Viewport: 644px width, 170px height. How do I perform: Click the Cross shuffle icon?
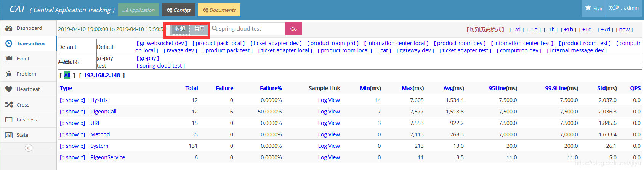(9, 105)
